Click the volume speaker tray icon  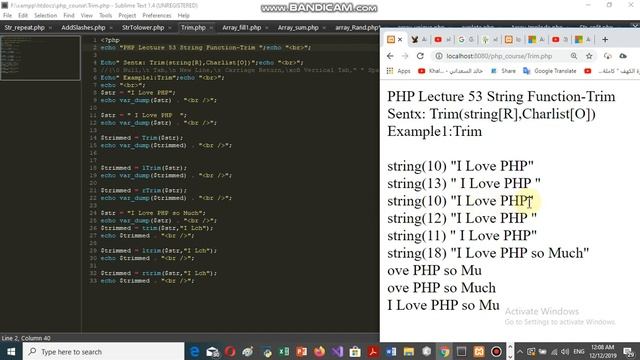click(565, 351)
